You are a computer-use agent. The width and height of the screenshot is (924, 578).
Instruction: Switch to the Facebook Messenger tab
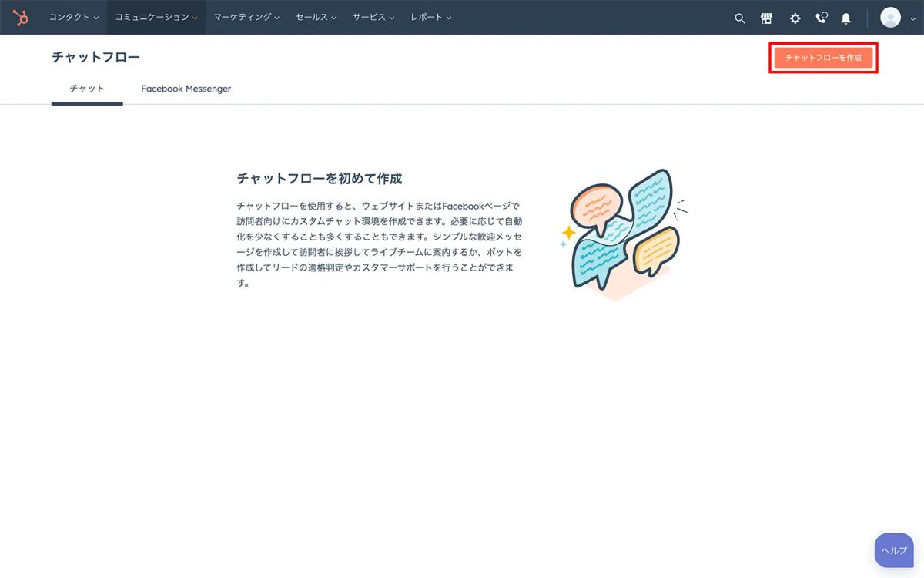click(186, 89)
